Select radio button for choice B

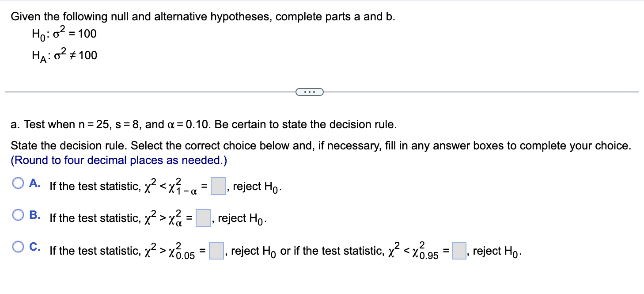tap(18, 215)
